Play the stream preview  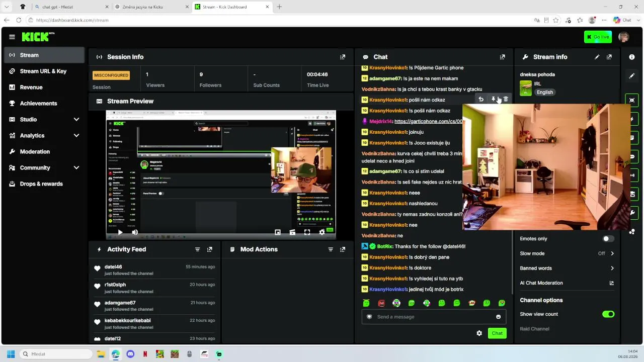tap(120, 232)
